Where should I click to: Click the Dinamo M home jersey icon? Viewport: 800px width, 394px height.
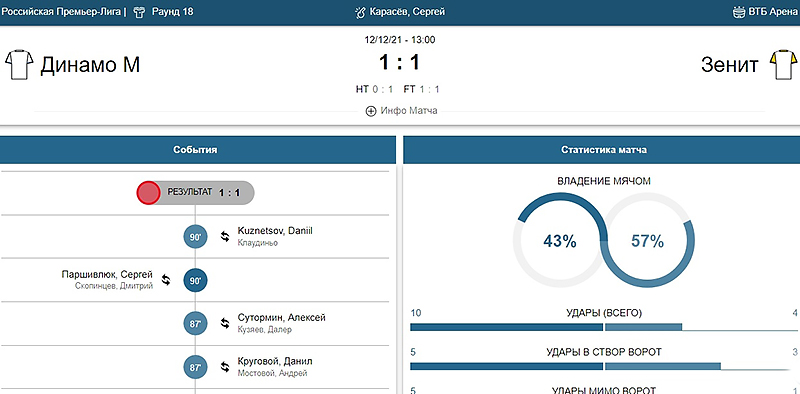click(x=19, y=65)
